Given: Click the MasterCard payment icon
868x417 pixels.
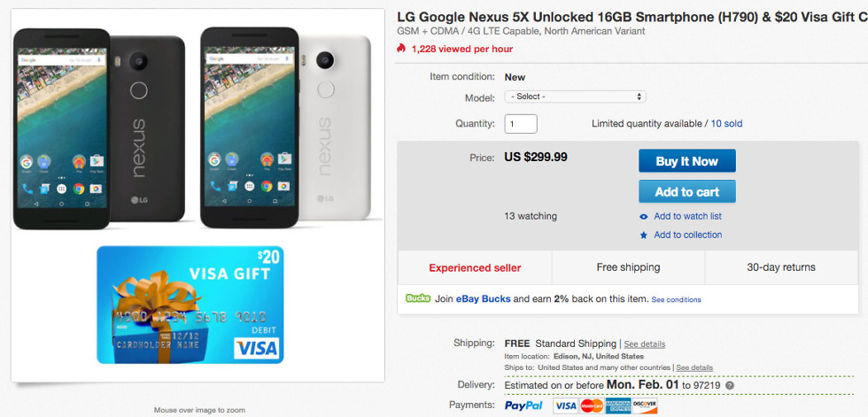Looking at the screenshot, I should 592,405.
